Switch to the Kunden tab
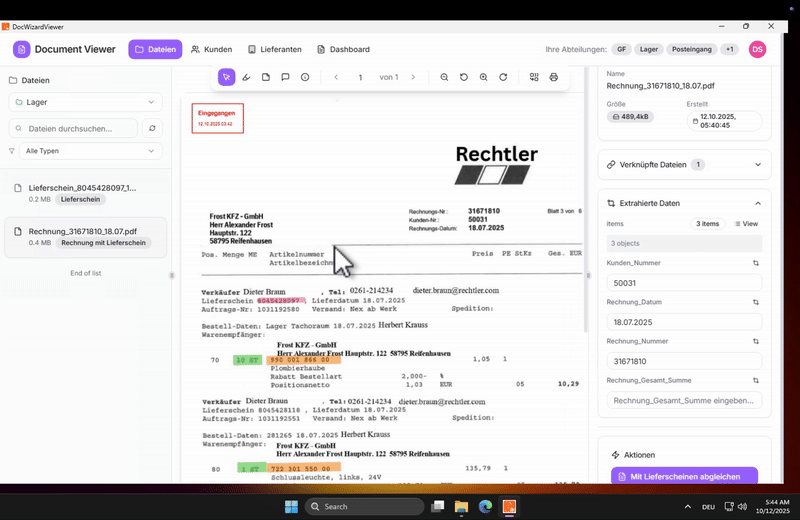 pyautogui.click(x=211, y=49)
